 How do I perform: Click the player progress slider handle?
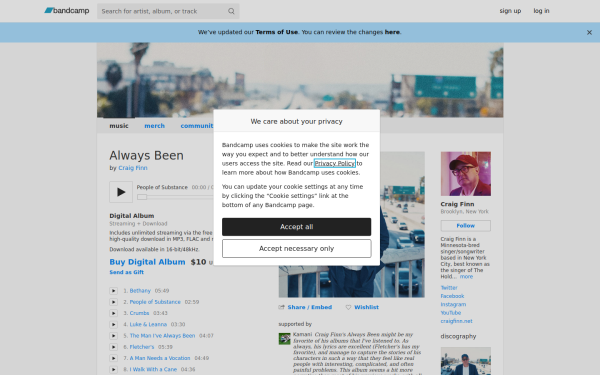pos(142,197)
